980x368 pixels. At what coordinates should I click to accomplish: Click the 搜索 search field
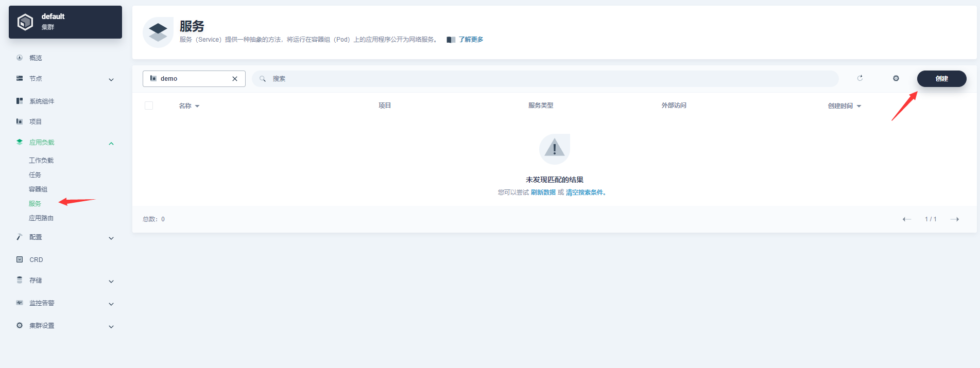(x=546, y=79)
